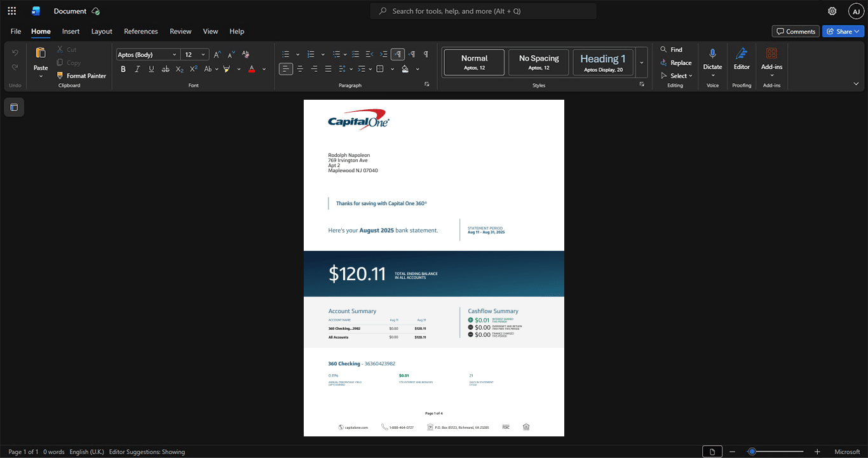868x458 pixels.
Task: Apply subscript formatting
Action: tap(179, 69)
